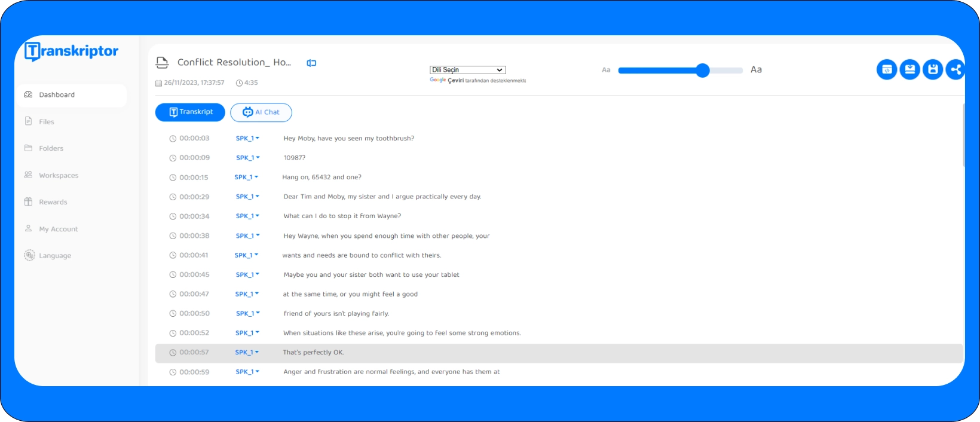Screen dimensions: 980x422
Task: Click the document icon beside Conflict Resolution title
Action: [162, 62]
